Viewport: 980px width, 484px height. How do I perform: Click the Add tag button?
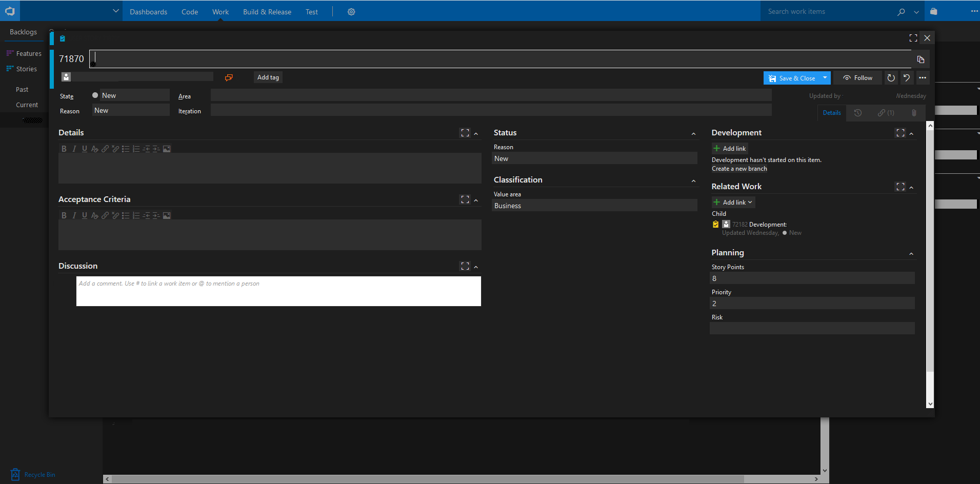[268, 77]
